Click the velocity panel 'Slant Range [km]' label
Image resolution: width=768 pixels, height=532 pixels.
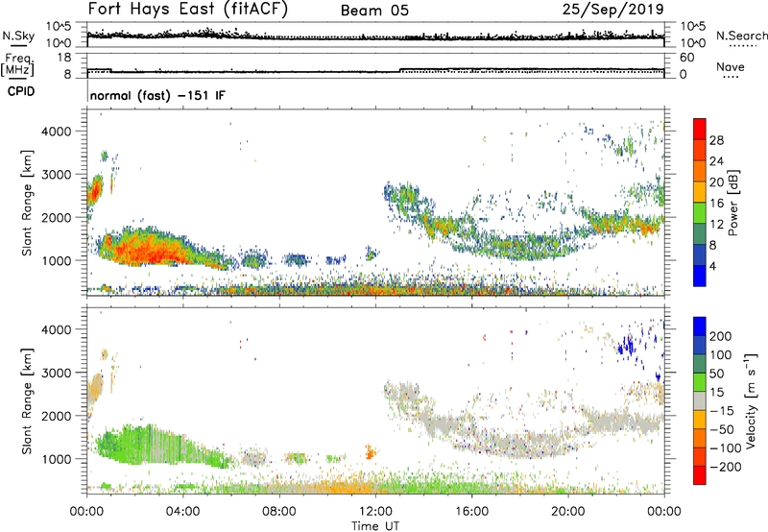[27, 401]
